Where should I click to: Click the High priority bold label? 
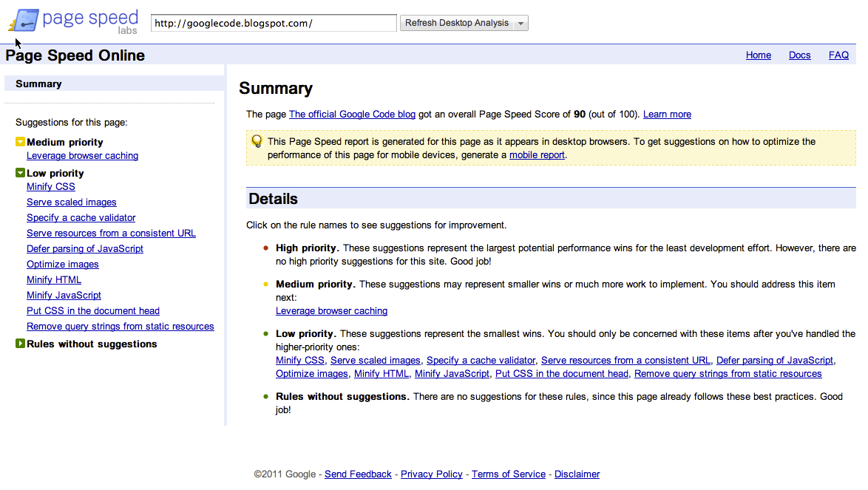pos(308,248)
